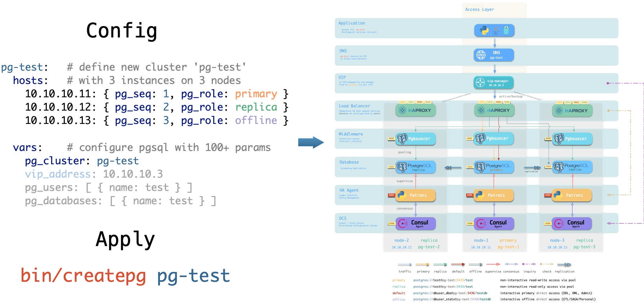Click the 'bin/createpg' command text
The image size is (644, 303).
(83, 276)
